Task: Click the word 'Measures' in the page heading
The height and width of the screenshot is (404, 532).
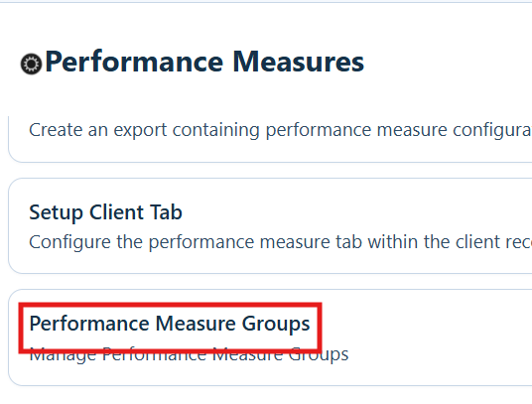Action: click(x=298, y=62)
